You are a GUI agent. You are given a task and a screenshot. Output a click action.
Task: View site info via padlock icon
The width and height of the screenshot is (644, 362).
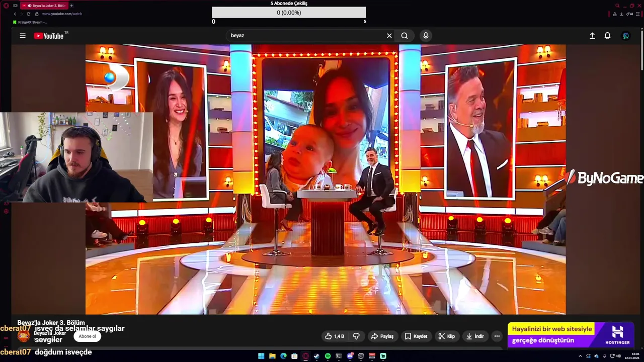click(x=37, y=14)
